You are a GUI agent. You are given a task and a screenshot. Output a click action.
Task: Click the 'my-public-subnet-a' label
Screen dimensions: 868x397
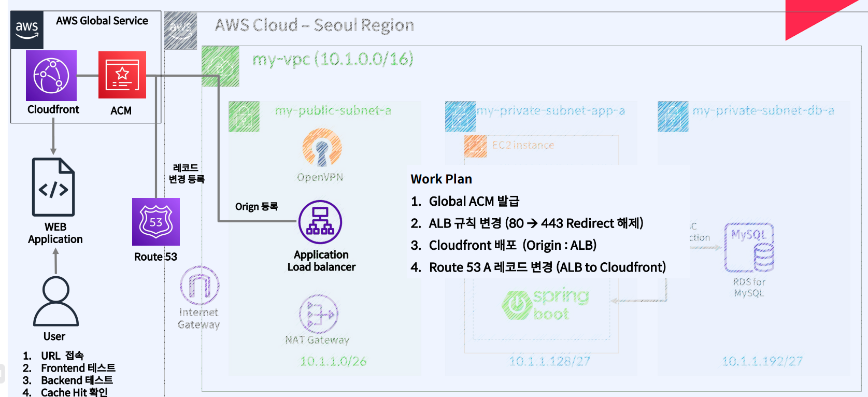(333, 110)
